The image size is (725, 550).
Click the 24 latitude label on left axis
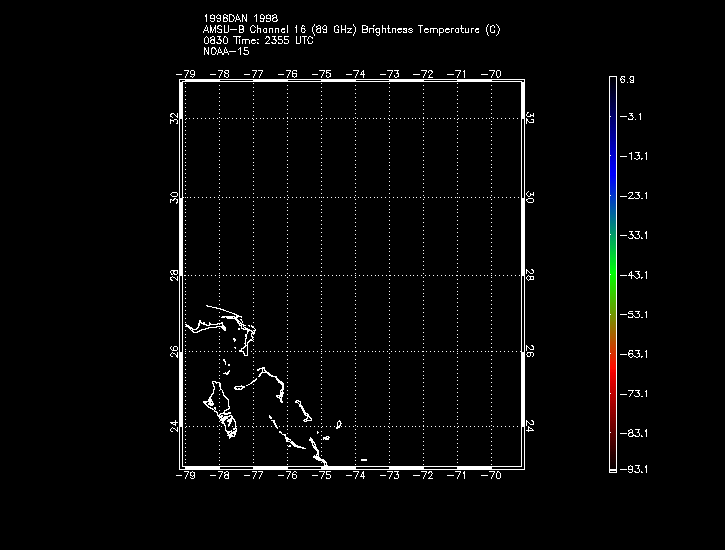(x=174, y=426)
